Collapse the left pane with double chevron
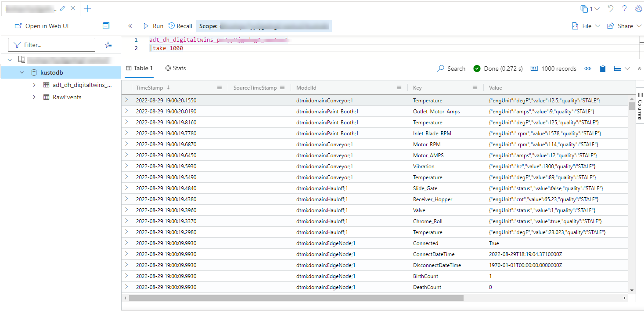644x311 pixels. point(130,26)
